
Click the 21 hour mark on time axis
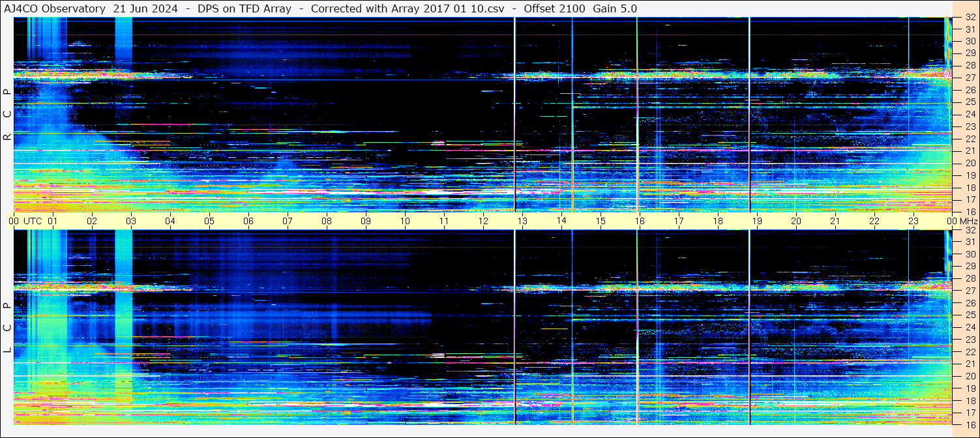click(x=835, y=221)
